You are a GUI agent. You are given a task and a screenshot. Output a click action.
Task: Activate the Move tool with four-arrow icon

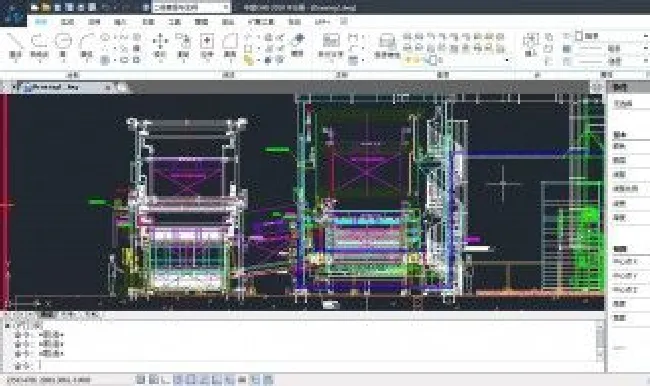pyautogui.click(x=160, y=45)
